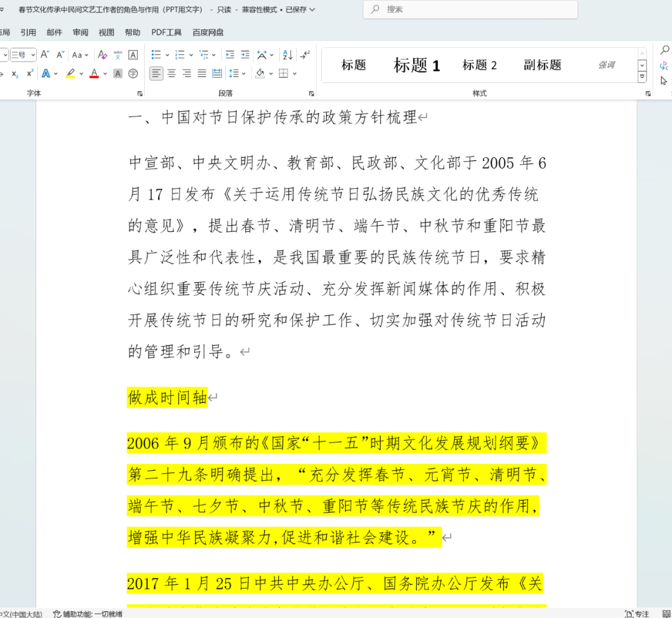Apply the 标题 style
The width and height of the screenshot is (672, 618).
click(x=353, y=65)
